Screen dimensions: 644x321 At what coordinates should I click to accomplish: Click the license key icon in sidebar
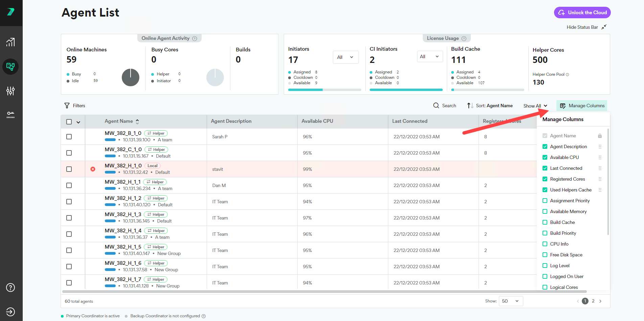[x=10, y=115]
